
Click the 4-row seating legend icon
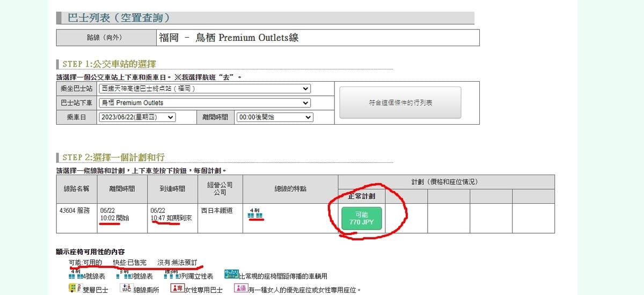(x=77, y=274)
